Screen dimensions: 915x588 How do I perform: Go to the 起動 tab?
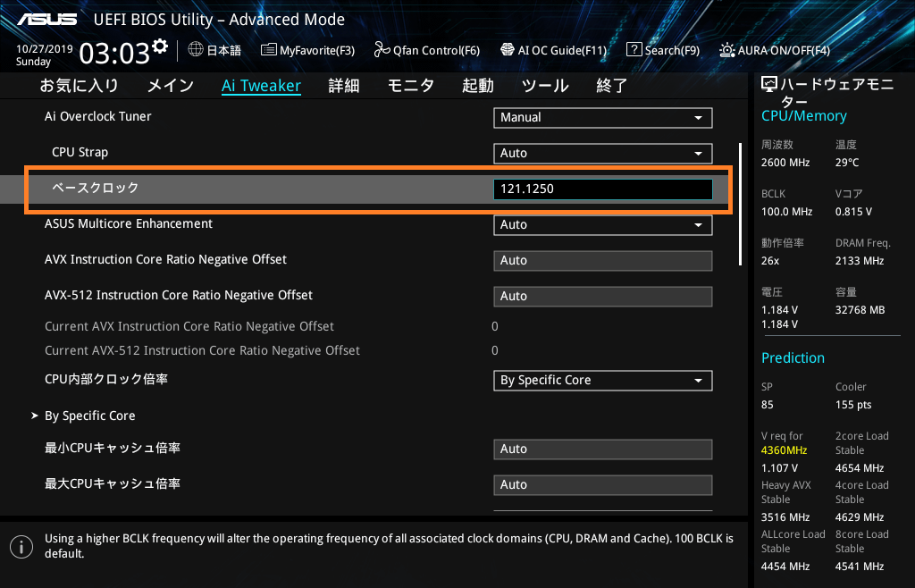click(x=478, y=86)
